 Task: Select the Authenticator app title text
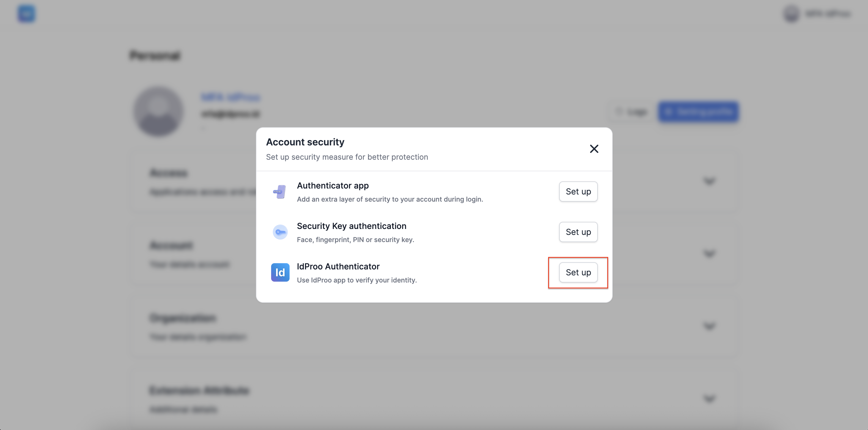click(x=333, y=185)
